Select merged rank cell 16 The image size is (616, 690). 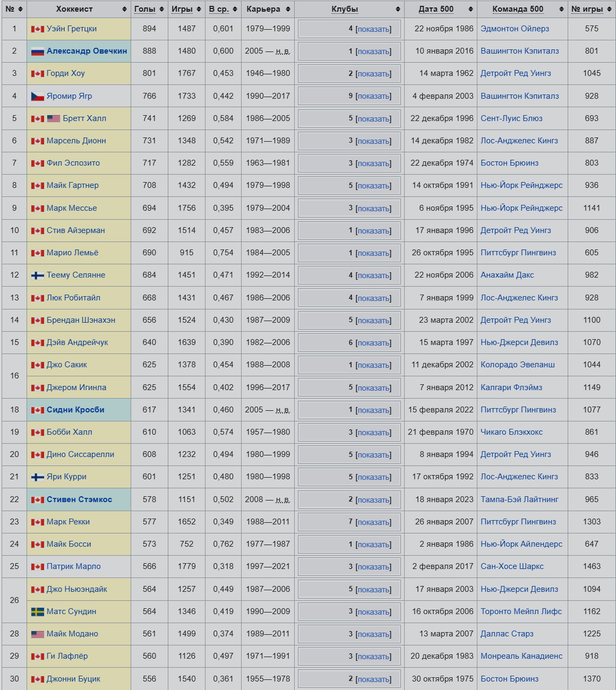click(x=14, y=376)
